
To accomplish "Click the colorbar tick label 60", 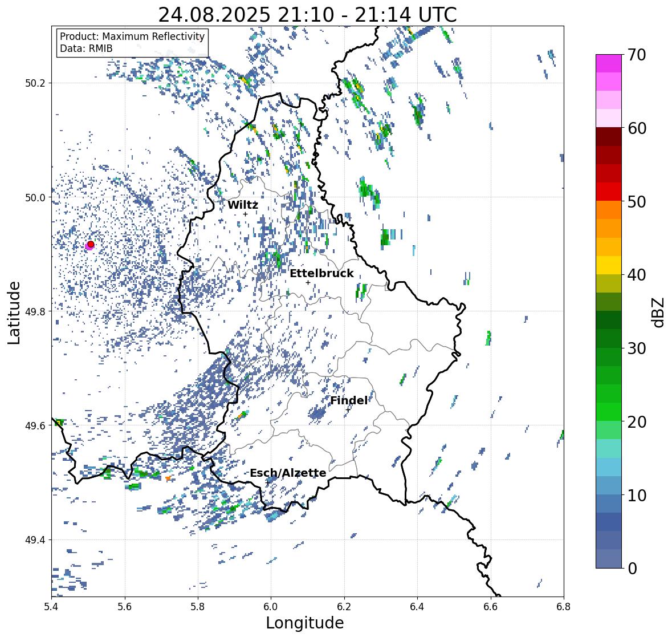I will (637, 128).
